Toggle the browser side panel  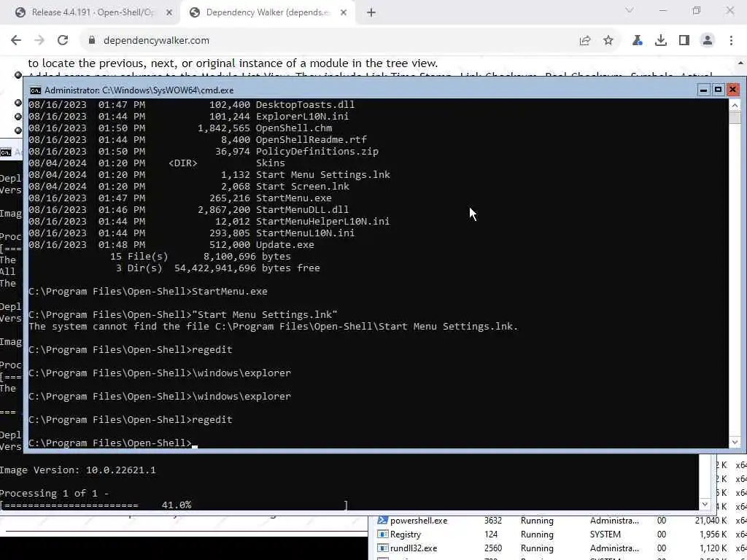(x=684, y=41)
